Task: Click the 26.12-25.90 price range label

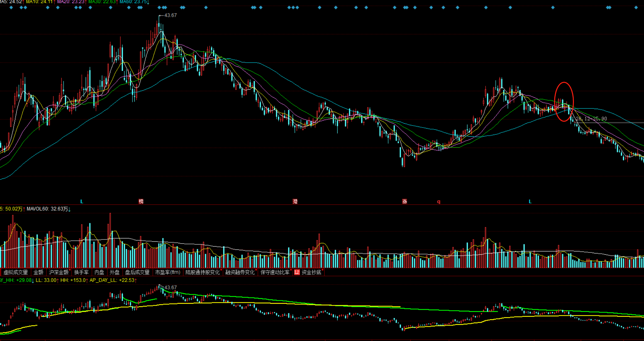Action: 591,119
